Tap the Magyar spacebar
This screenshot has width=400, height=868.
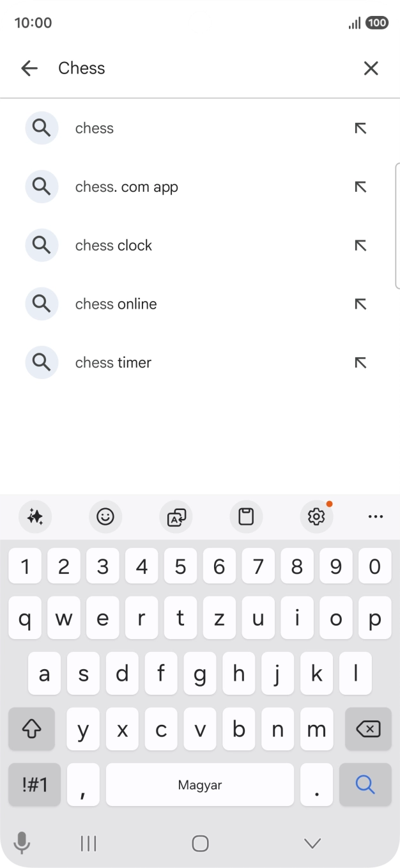(x=200, y=784)
